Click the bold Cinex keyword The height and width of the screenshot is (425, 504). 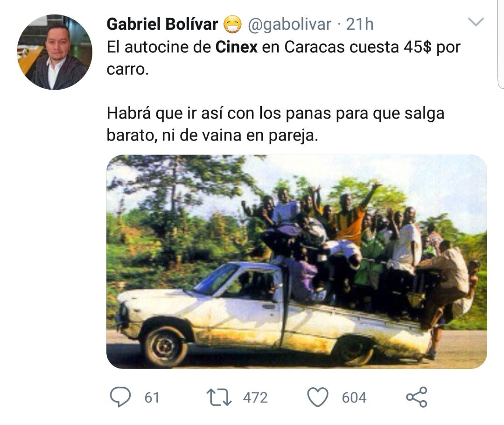click(236, 47)
